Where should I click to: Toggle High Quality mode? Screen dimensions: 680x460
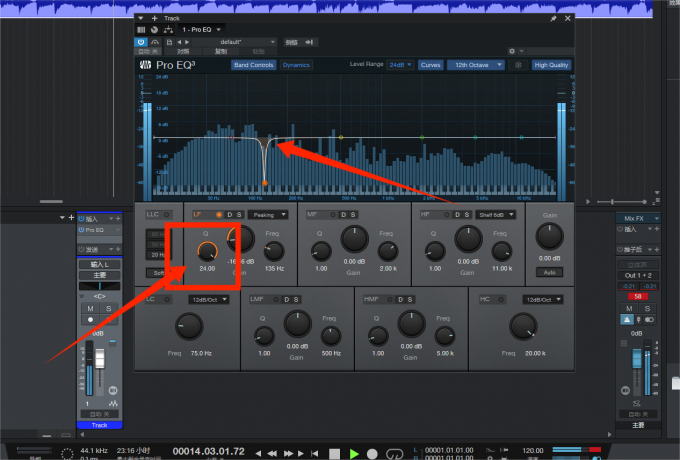pos(551,65)
